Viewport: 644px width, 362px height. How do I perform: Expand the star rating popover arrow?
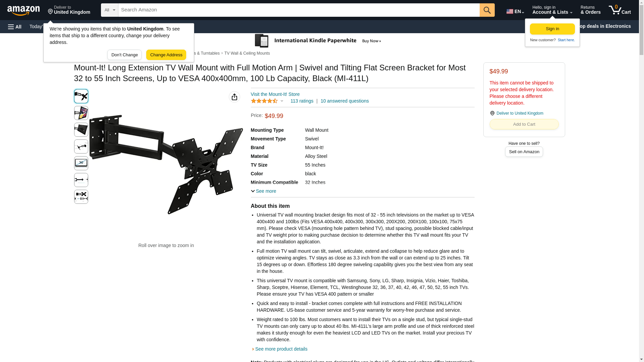point(282,101)
